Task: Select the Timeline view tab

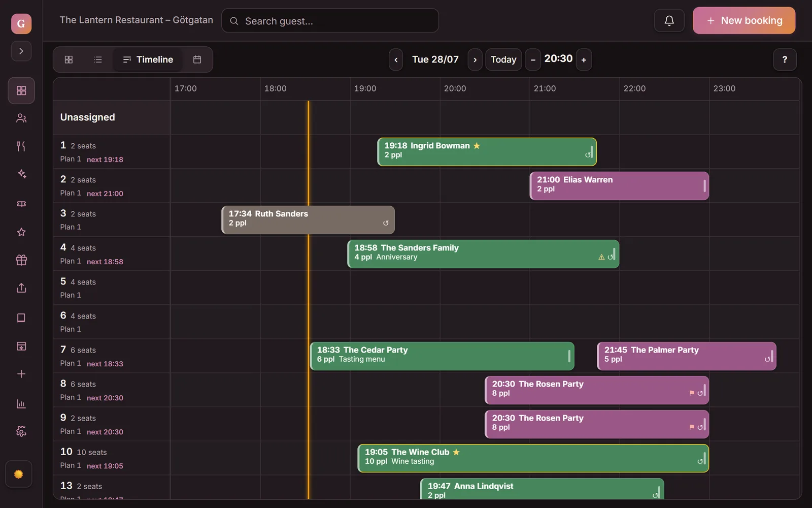Action: [148, 59]
